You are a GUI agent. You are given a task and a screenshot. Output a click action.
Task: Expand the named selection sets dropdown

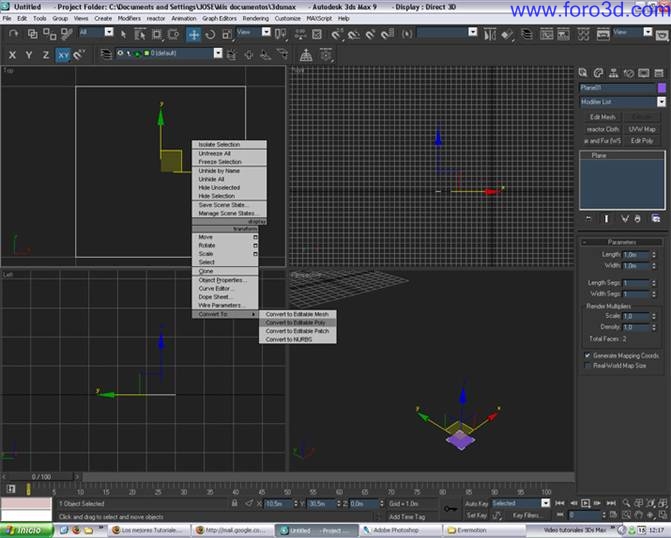pyautogui.click(x=472, y=32)
